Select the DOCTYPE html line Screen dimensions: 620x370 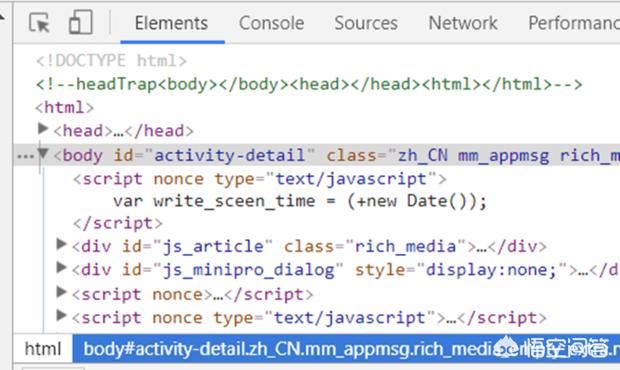(111, 61)
